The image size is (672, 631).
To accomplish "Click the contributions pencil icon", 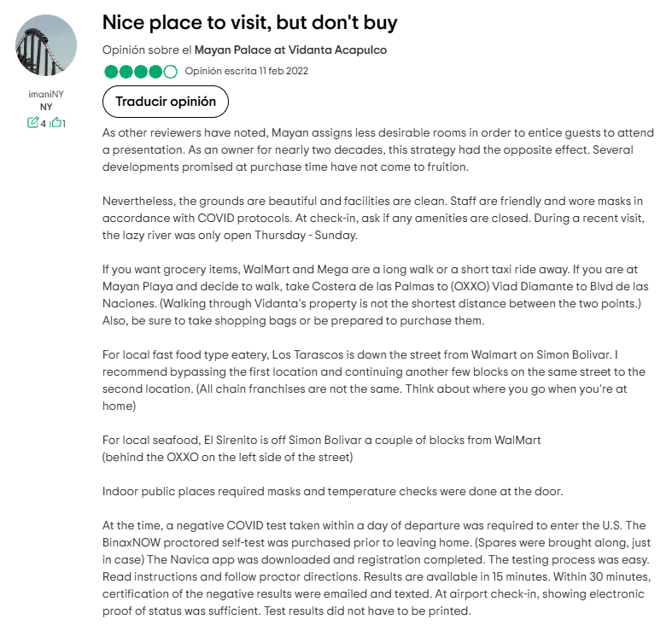I will [x=33, y=123].
